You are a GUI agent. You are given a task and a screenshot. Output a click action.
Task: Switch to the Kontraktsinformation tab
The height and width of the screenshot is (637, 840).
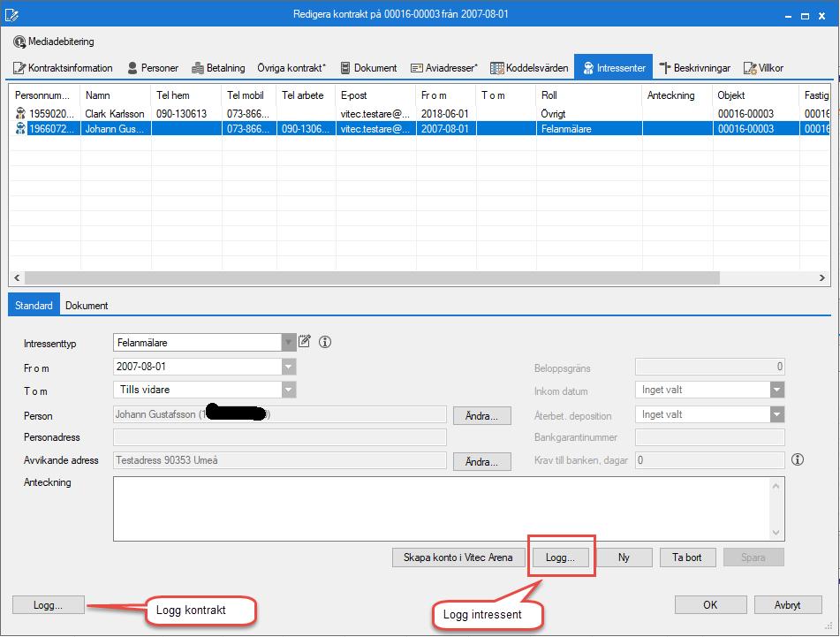click(64, 68)
